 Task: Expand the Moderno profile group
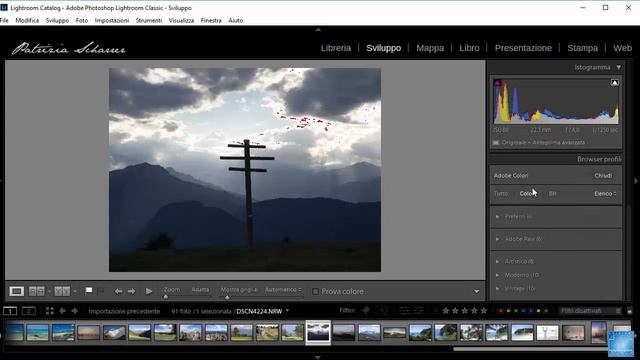tap(498, 275)
